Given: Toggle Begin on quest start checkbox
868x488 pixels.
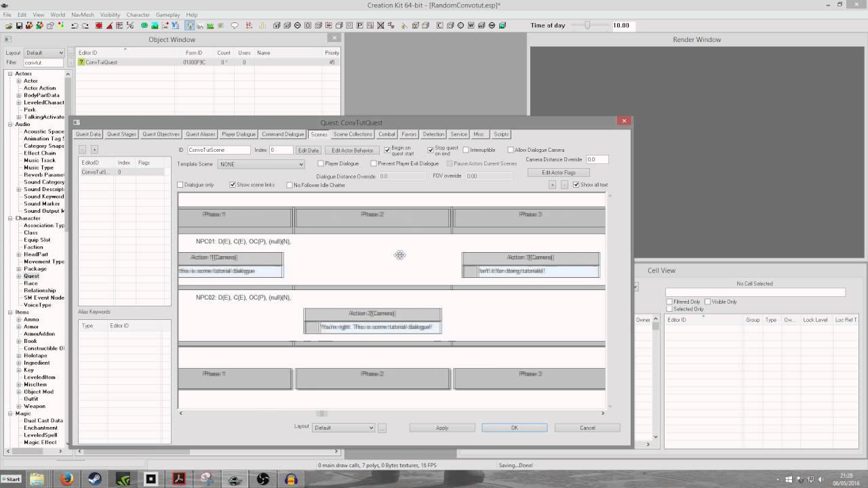Looking at the screenshot, I should (387, 150).
